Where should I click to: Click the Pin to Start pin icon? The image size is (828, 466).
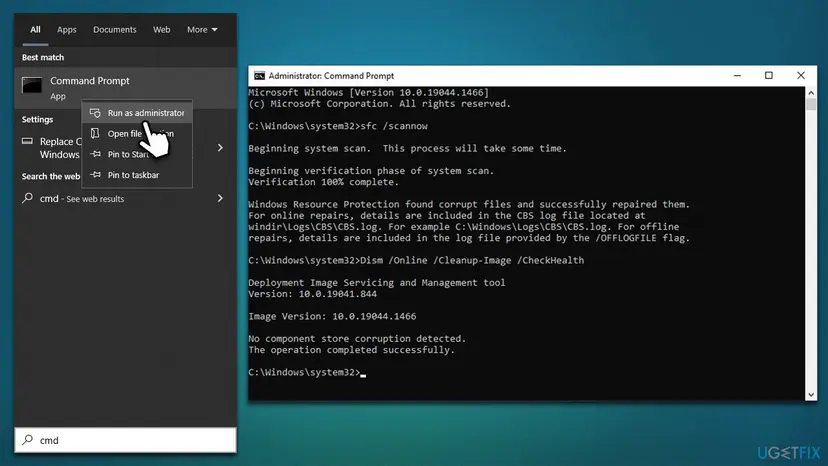pyautogui.click(x=95, y=154)
